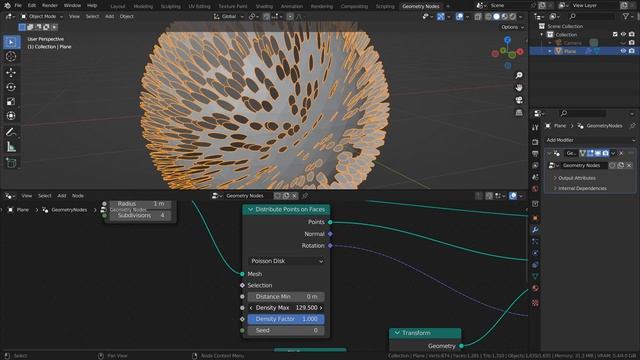640x360 pixels.
Task: Open the viewport Options dropdown
Action: coord(512,27)
